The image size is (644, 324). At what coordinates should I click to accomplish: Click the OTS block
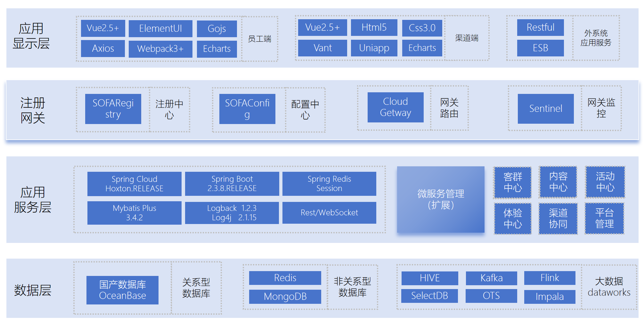(491, 296)
